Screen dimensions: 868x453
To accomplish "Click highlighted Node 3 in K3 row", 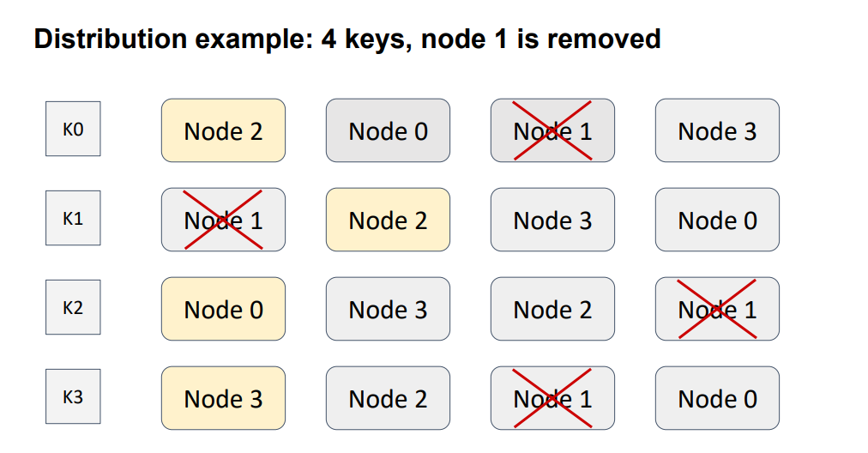I will coord(223,398).
